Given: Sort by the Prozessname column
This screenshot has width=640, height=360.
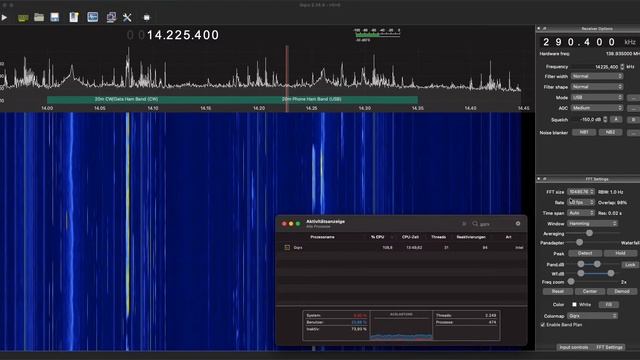Looking at the screenshot, I should point(322,237).
